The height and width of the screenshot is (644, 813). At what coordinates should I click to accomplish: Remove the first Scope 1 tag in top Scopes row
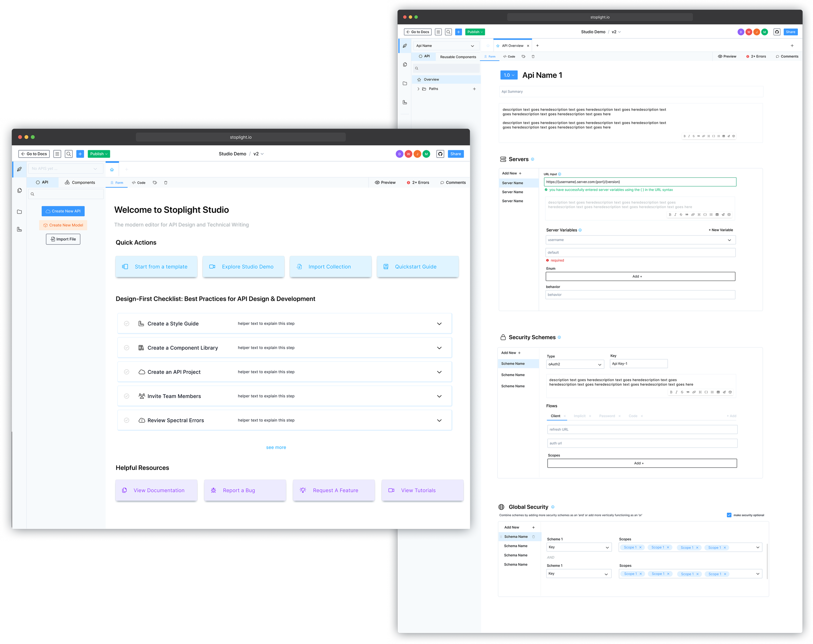[x=640, y=547]
